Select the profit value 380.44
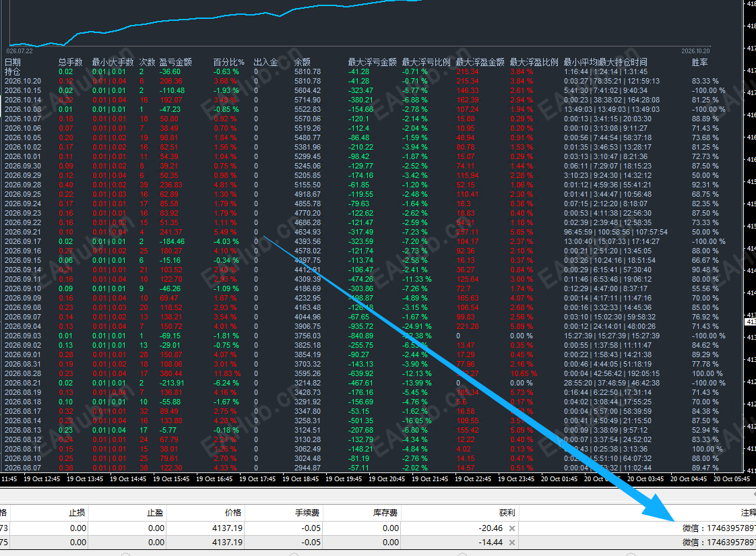 click(171, 374)
